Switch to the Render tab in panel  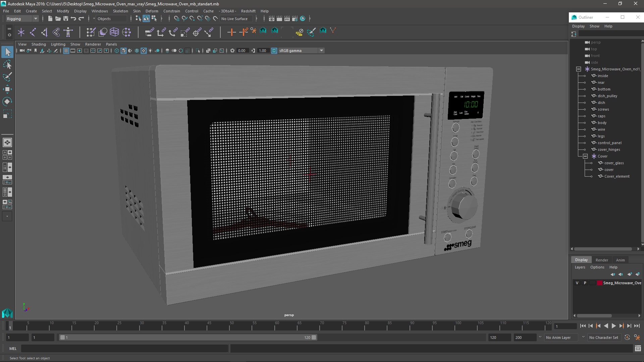[x=601, y=259]
